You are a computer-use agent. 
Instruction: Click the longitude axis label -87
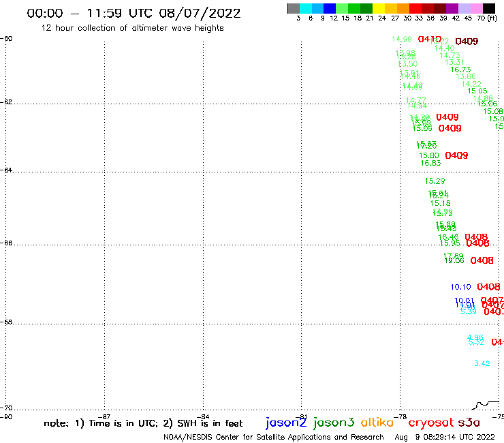104,417
